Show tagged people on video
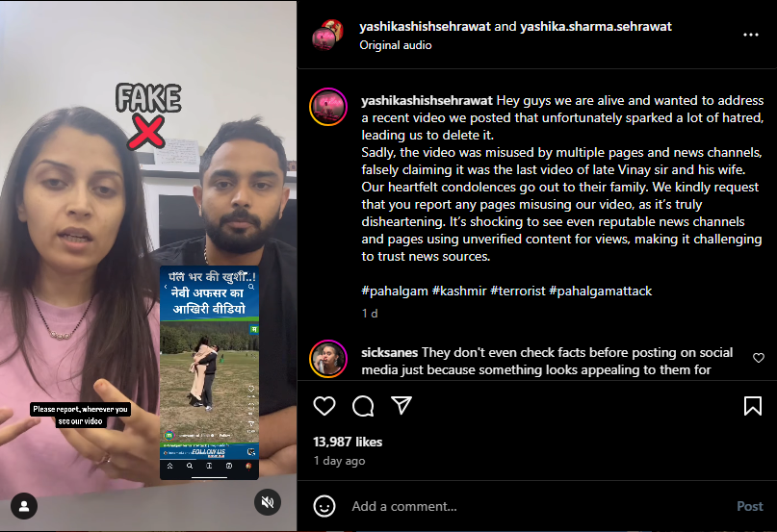Image resolution: width=777 pixels, height=532 pixels. [24, 506]
